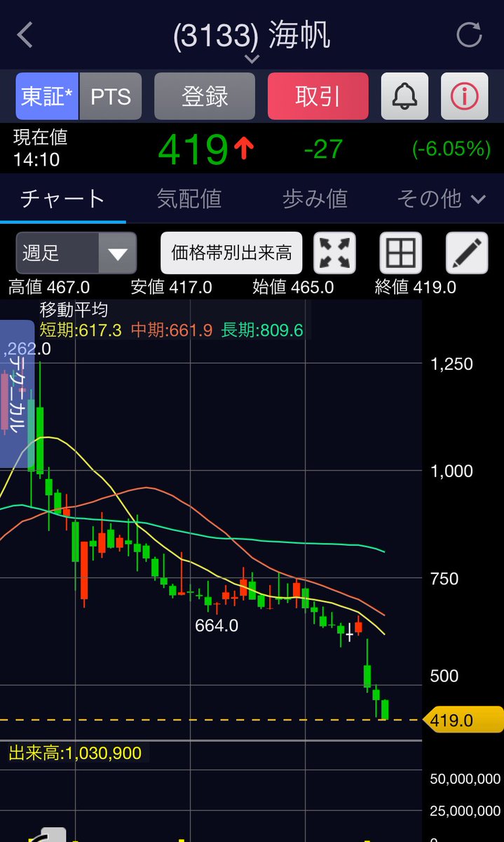Tap the -27 price change
Viewport: 504px width, 842px height.
[323, 149]
